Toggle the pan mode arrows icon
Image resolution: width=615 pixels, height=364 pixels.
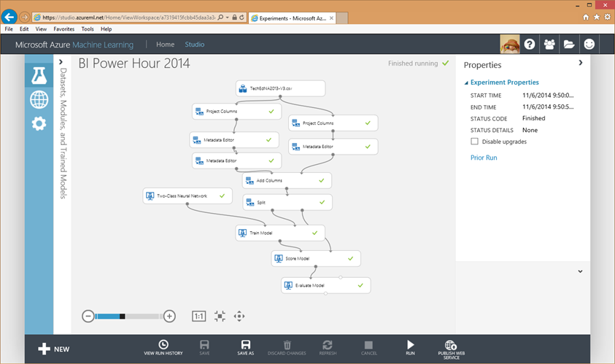pyautogui.click(x=239, y=316)
